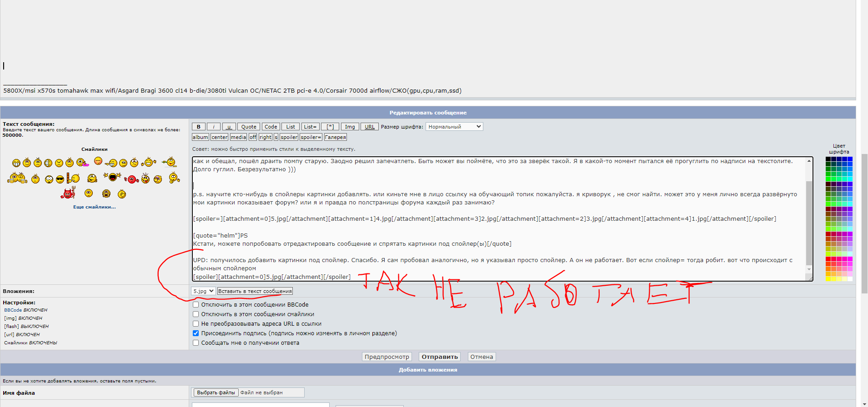Insert the red devil with pitchfork smiley
Image resolution: width=868 pixels, height=407 pixels.
click(68, 193)
